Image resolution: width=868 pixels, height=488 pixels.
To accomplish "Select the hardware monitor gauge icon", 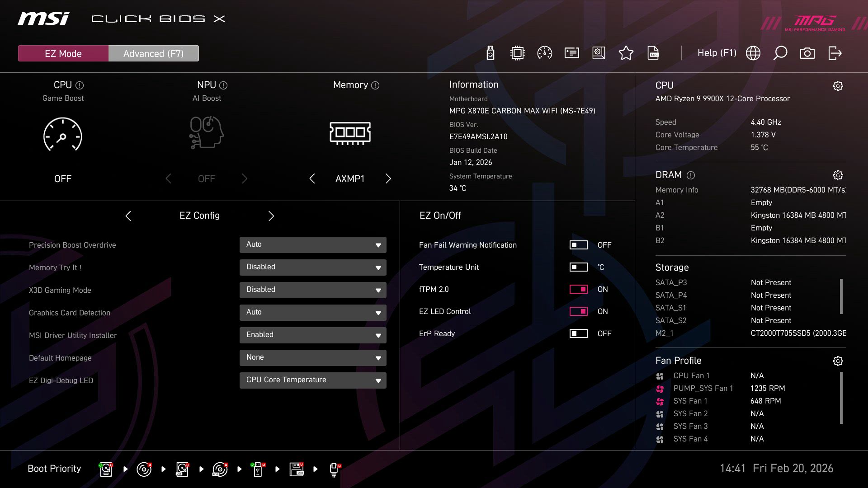I will pos(544,53).
